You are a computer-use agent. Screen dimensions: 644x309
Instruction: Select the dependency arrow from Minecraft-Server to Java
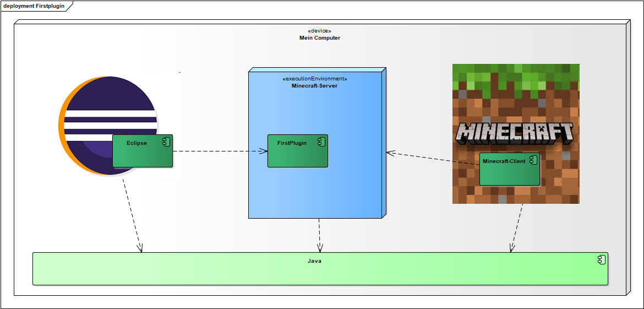(x=319, y=235)
